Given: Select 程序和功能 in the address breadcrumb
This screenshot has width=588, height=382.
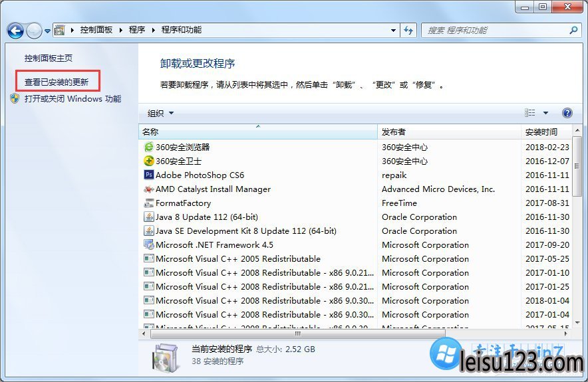Looking at the screenshot, I should (x=182, y=30).
